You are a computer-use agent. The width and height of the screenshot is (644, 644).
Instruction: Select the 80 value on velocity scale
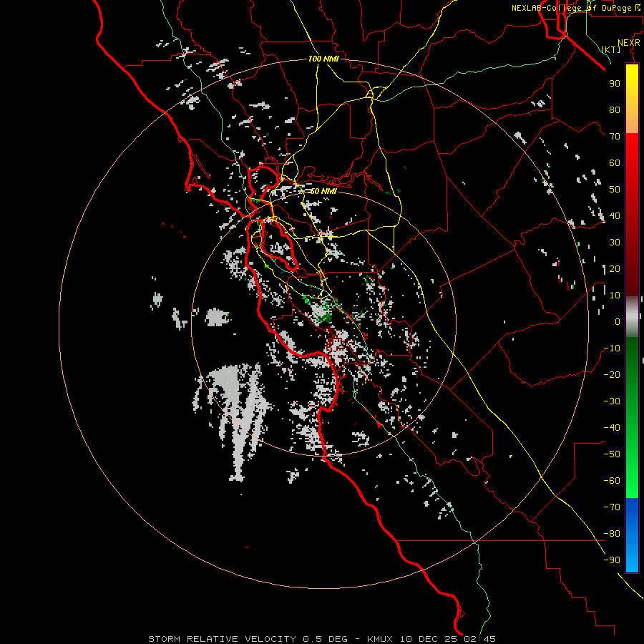pyautogui.click(x=615, y=109)
